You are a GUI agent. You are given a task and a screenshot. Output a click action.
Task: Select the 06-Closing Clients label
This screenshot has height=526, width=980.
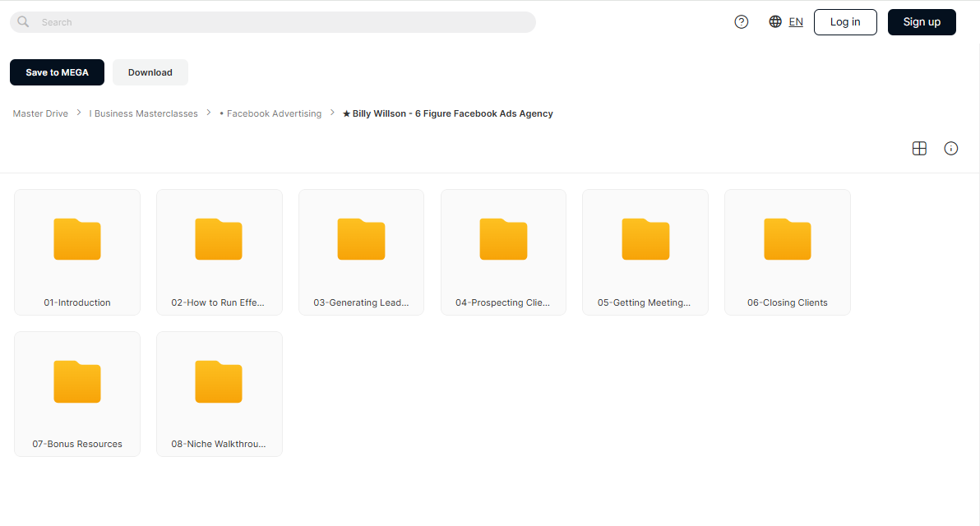pos(788,302)
